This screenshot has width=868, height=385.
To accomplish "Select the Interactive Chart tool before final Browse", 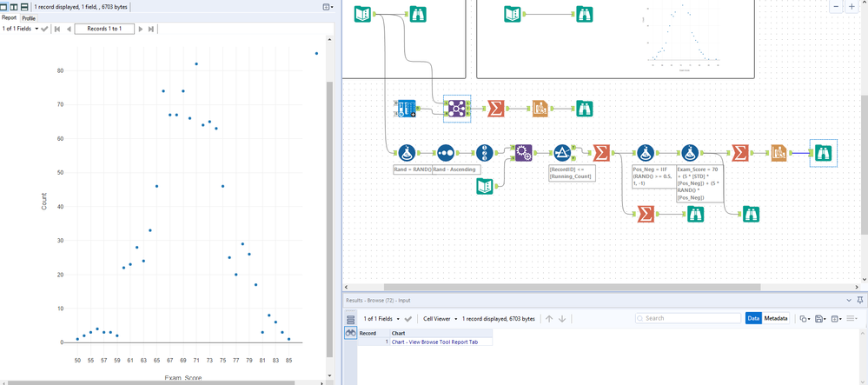I will [x=779, y=153].
